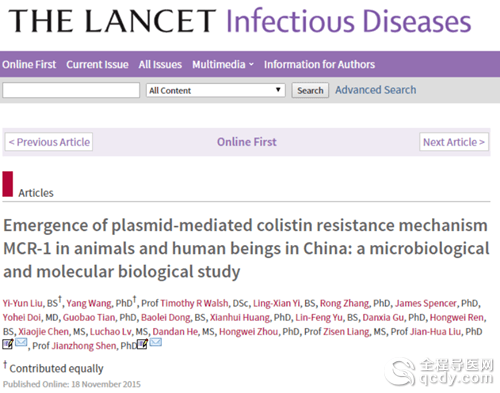The height and width of the screenshot is (393, 500).
Task: Open Current Issue in navigation bar
Action: (97, 64)
